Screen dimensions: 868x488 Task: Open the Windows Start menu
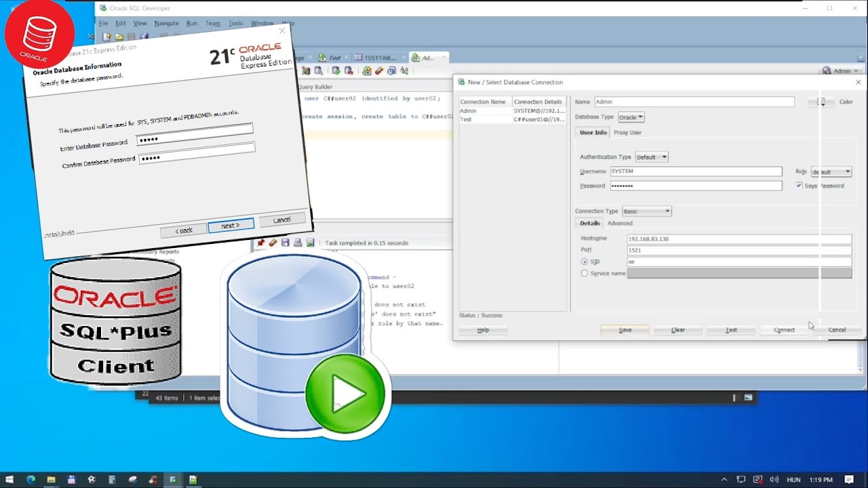[9, 479]
